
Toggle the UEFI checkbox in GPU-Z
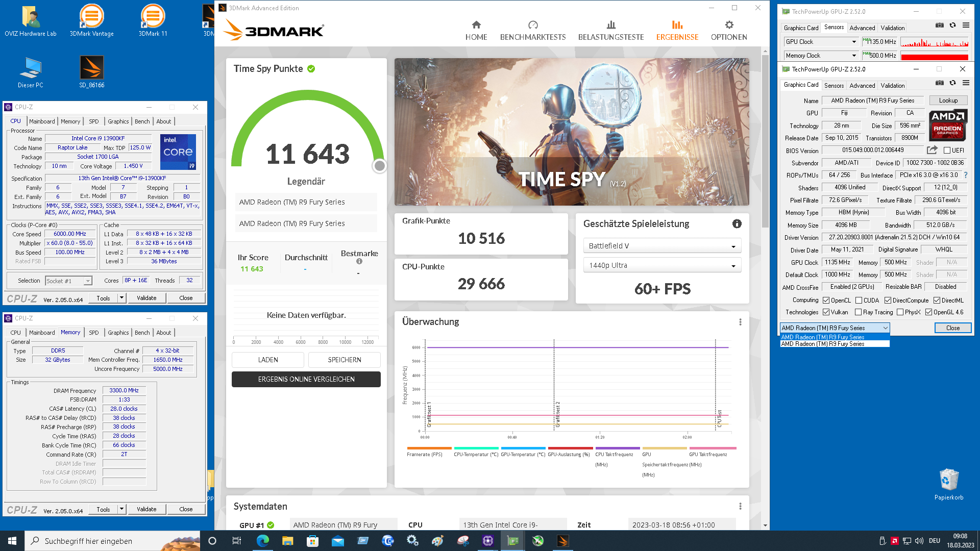pyautogui.click(x=947, y=151)
